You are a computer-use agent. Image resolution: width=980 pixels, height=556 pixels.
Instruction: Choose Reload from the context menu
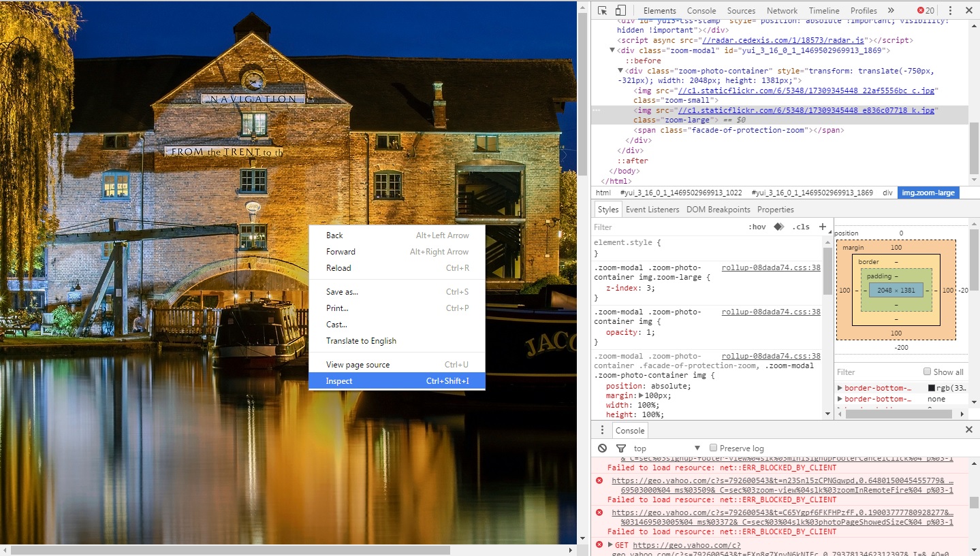point(397,268)
